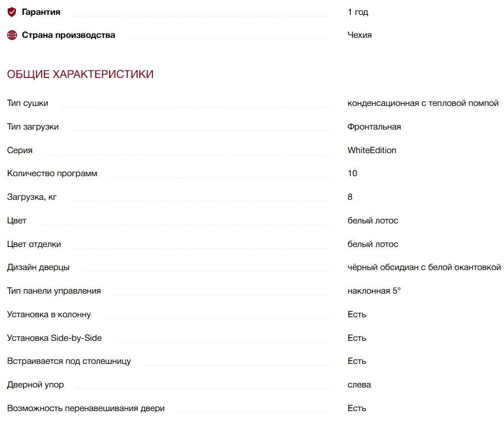The height and width of the screenshot is (427, 504).
Task: Click the Количество программ label
Action: [x=52, y=173]
